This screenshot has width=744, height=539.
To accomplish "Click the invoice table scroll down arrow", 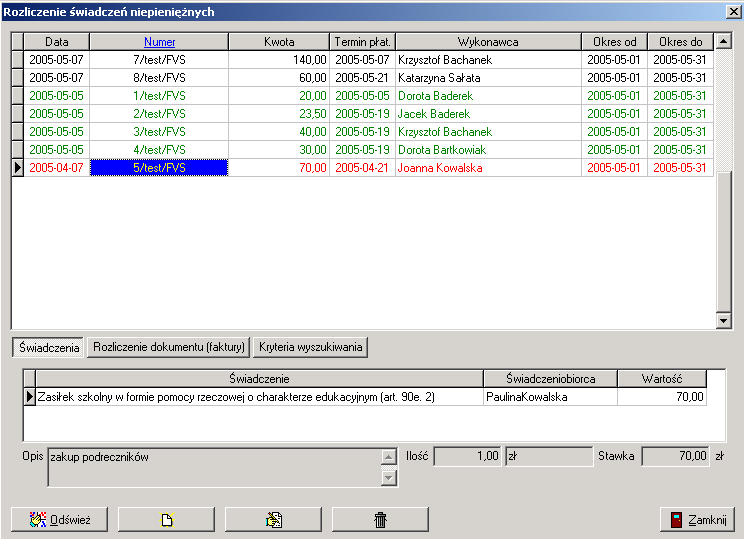I will tap(723, 321).
